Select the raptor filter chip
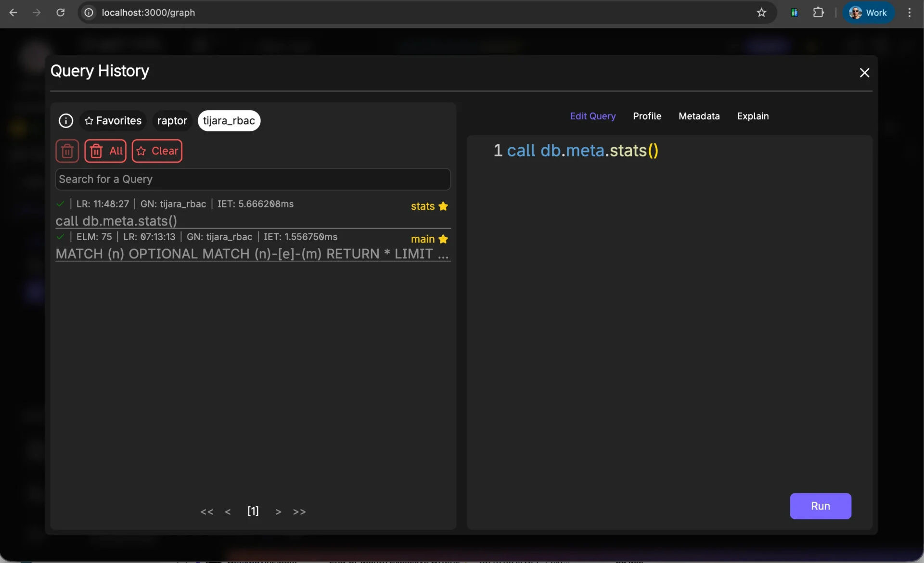Image resolution: width=924 pixels, height=563 pixels. coord(172,121)
